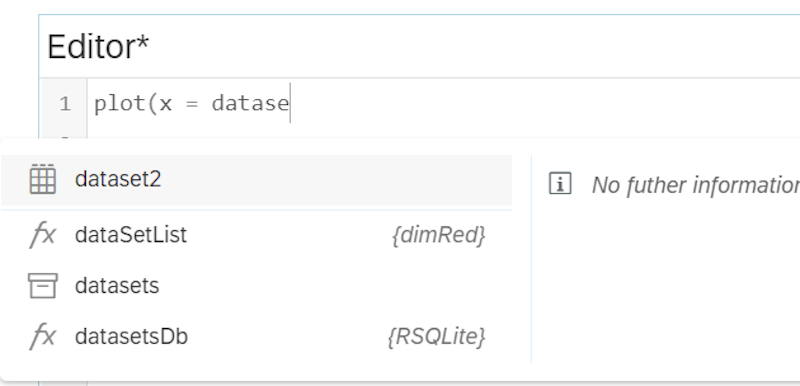Choose dataSetList from the suggestion list
The image size is (800, 386).
pos(256,235)
